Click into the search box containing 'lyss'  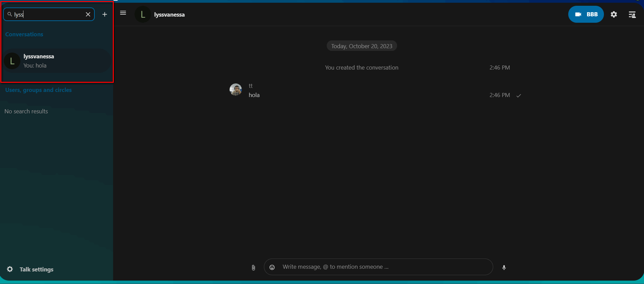[49, 14]
